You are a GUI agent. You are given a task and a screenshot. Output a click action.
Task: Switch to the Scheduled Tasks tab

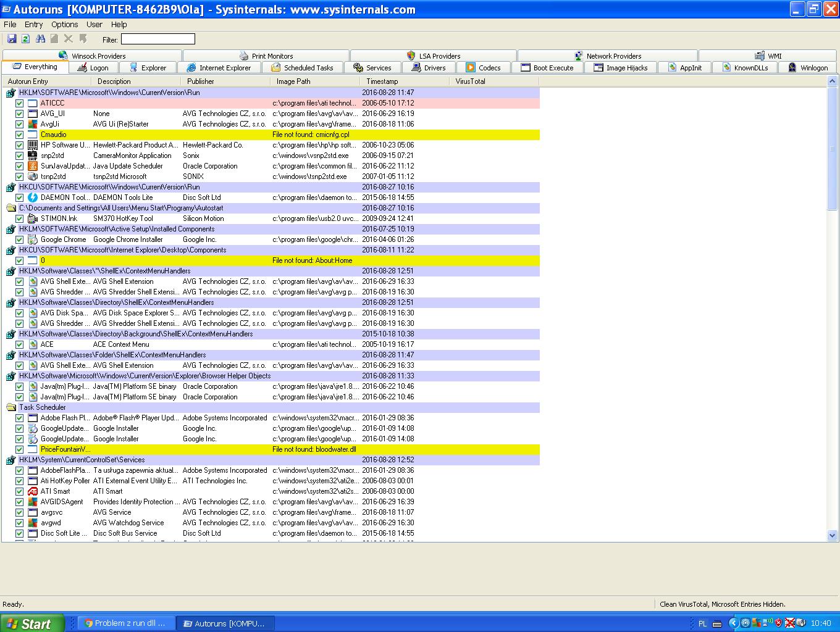click(302, 68)
